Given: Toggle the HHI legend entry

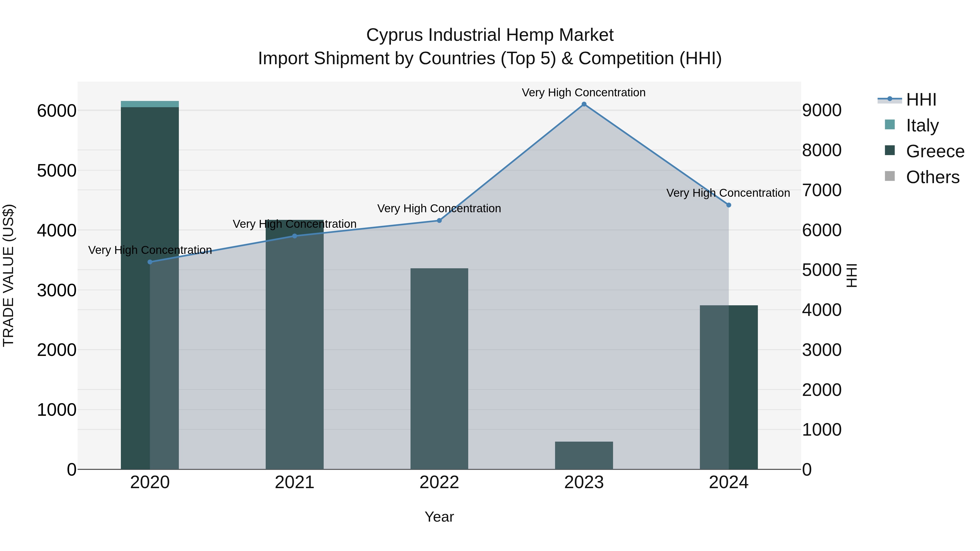Looking at the screenshot, I should click(907, 100).
